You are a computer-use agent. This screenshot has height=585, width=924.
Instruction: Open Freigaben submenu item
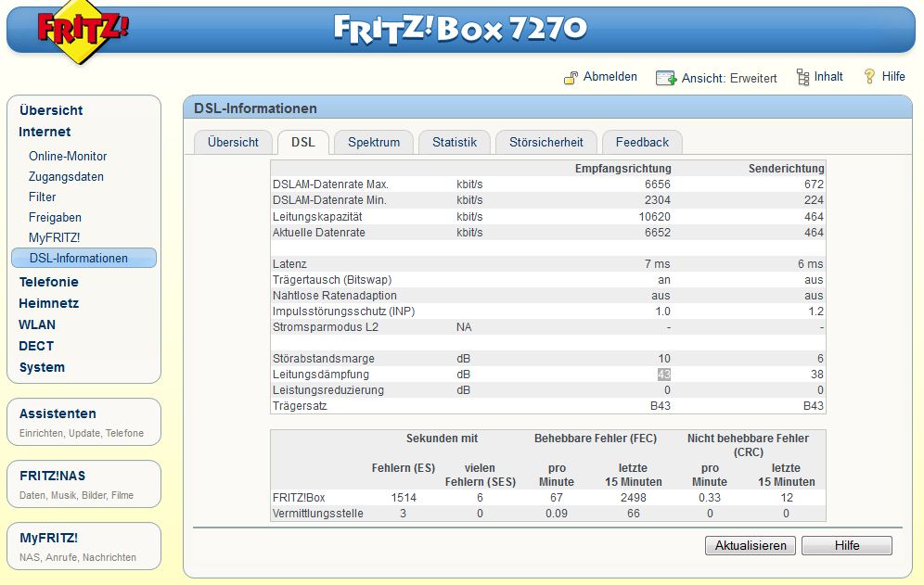55,217
